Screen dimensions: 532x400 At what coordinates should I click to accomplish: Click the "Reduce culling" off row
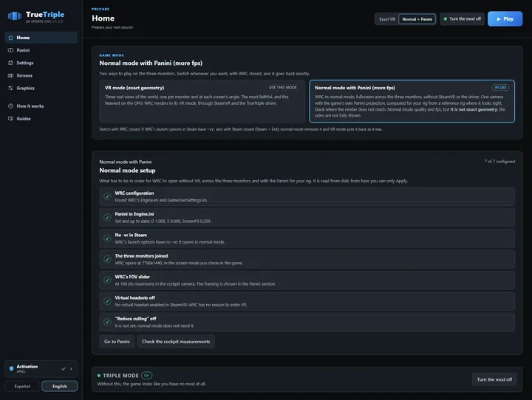307,322
